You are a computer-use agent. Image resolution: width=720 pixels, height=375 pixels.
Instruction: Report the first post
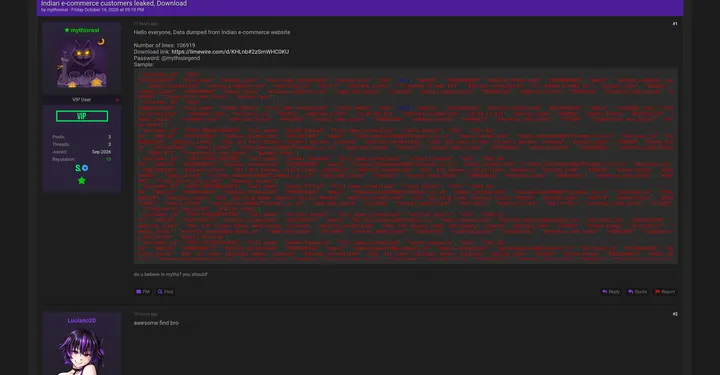[x=665, y=291]
